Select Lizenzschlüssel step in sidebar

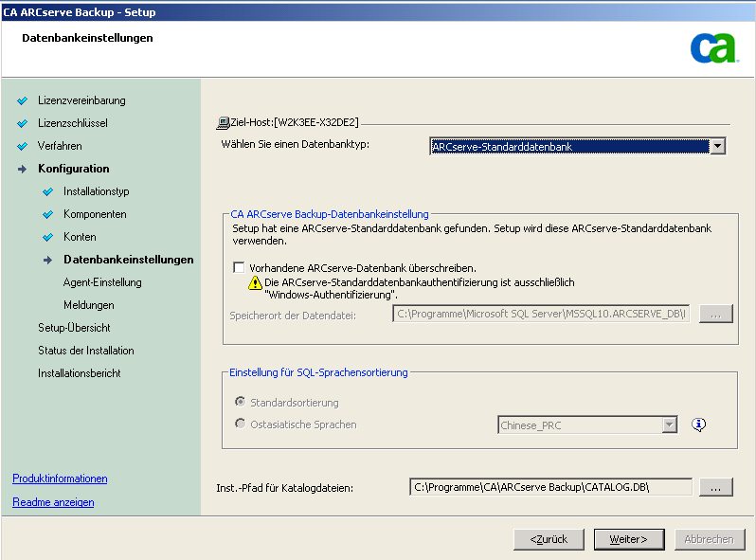[73, 123]
